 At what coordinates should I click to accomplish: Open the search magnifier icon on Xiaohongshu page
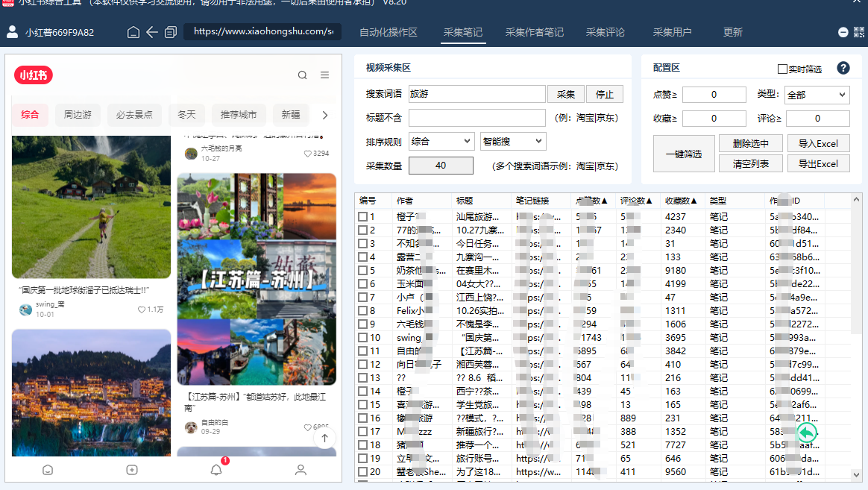(x=302, y=75)
